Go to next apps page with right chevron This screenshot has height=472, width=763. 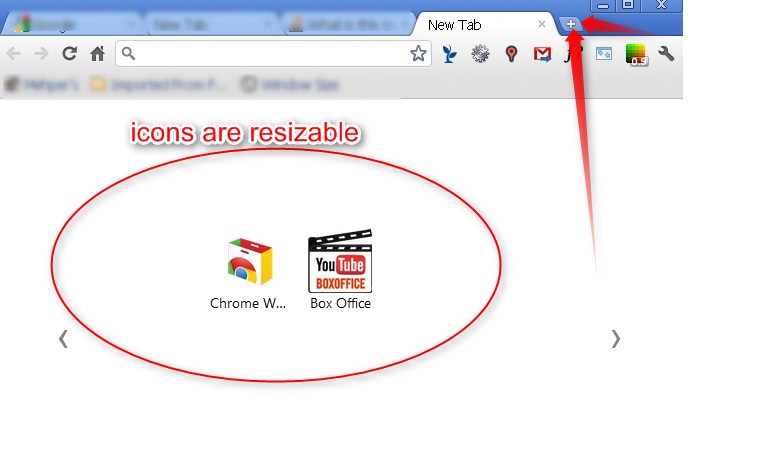[x=616, y=339]
